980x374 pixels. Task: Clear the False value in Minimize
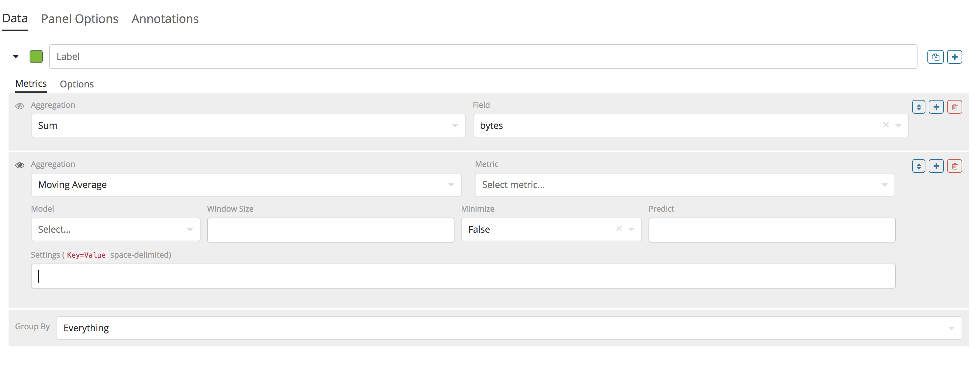619,229
